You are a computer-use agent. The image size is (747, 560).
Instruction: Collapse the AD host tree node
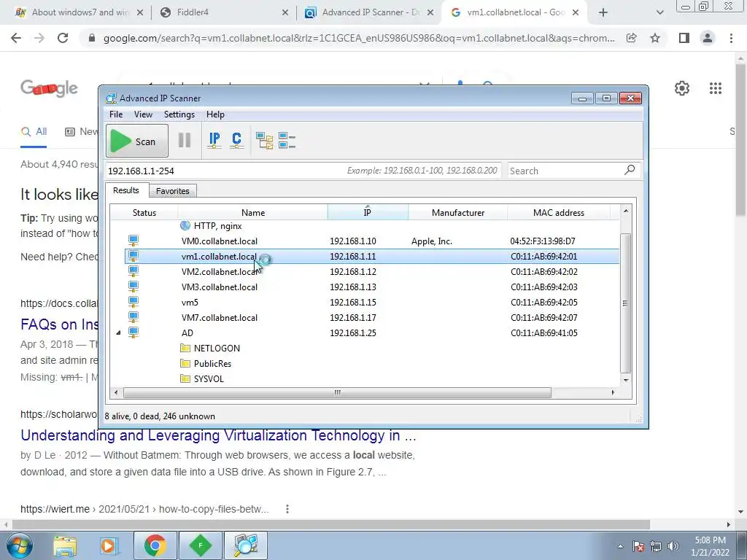point(118,332)
